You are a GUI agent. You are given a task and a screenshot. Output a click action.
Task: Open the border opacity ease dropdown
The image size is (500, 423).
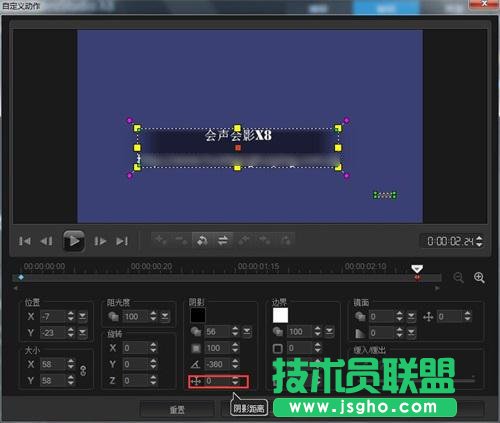click(329, 332)
